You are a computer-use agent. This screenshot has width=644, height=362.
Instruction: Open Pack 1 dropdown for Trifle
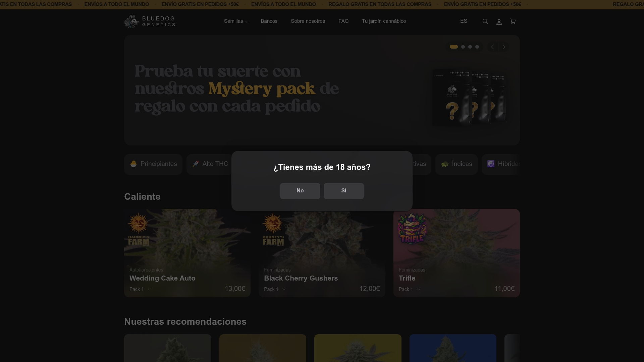coord(410,289)
